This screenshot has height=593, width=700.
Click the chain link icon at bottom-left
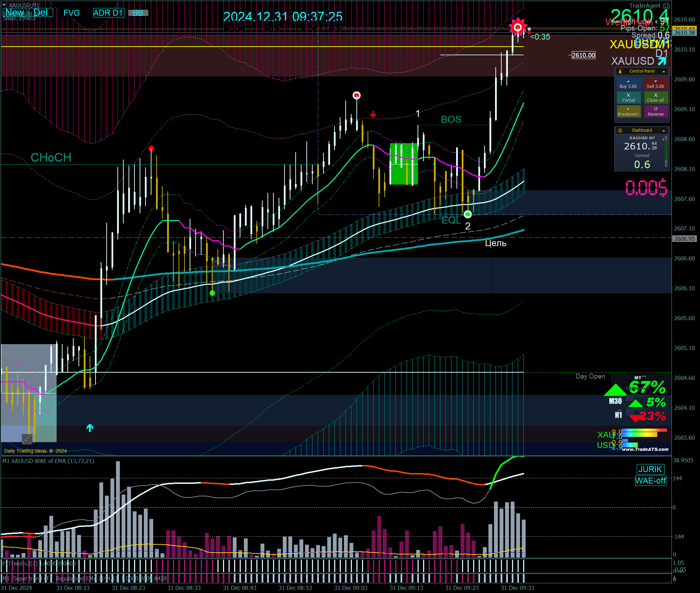27,439
